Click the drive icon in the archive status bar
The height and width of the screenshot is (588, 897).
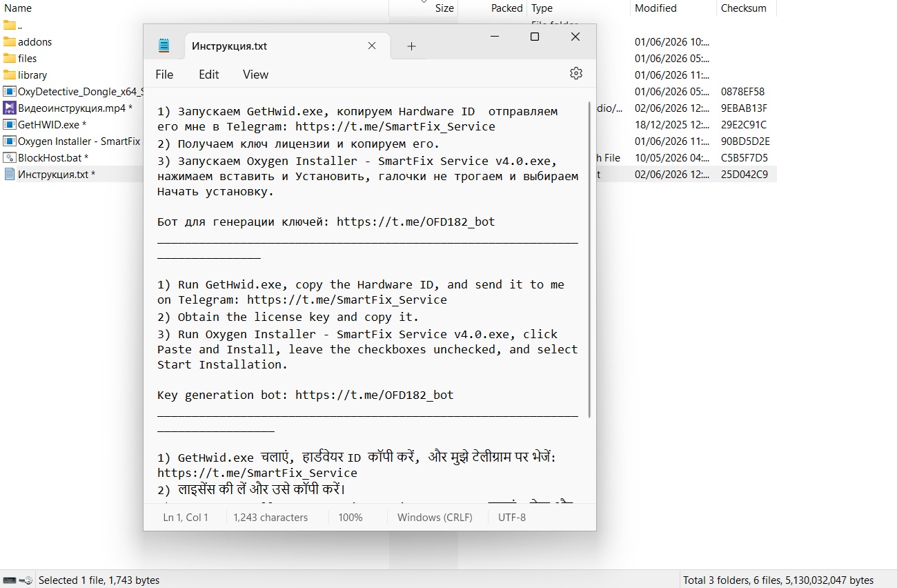click(x=10, y=580)
